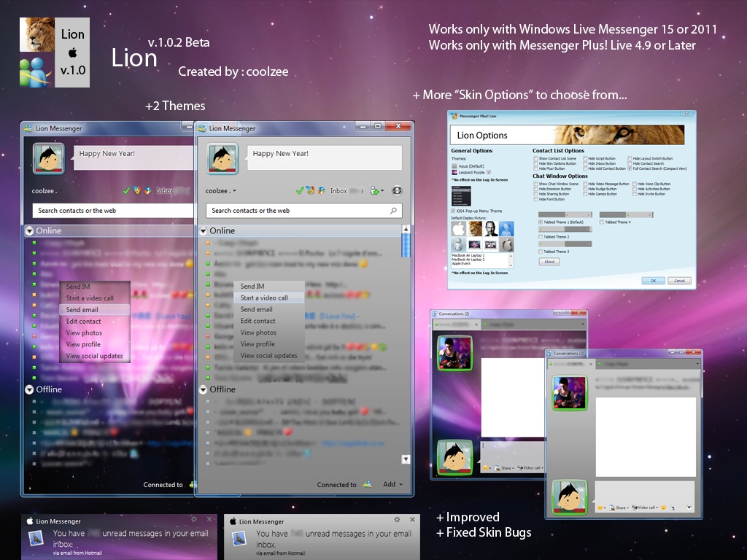Choose Apple logo default display picture
The image size is (747, 560).
coord(458,228)
